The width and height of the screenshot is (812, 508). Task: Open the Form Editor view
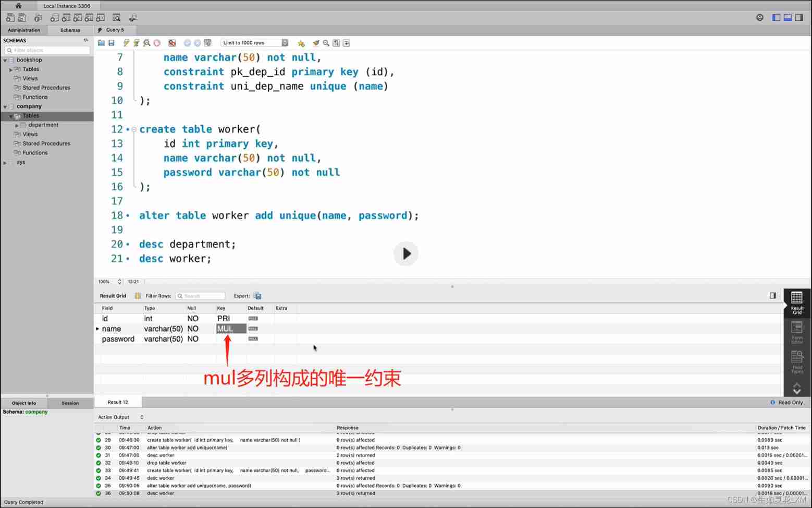pyautogui.click(x=797, y=332)
